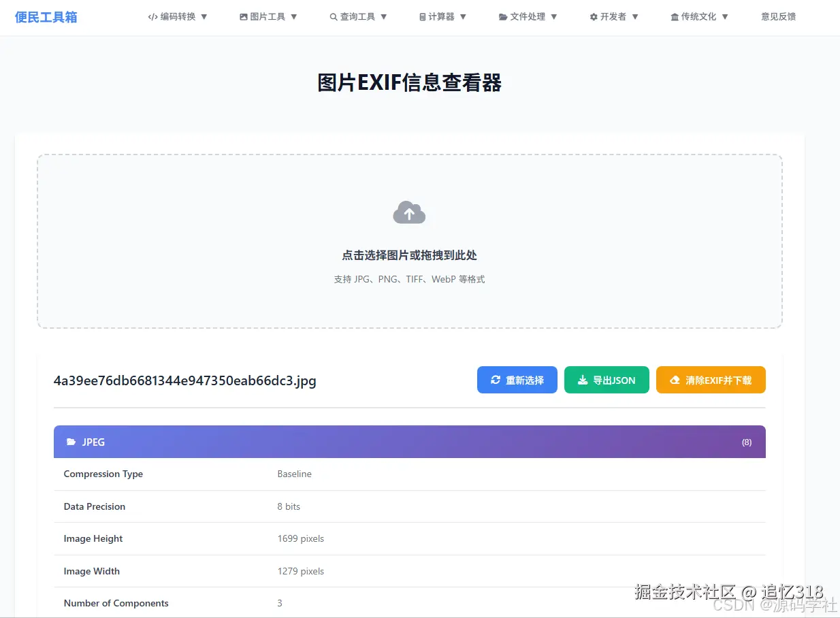
Task: Select the code icon beside 编码转换
Action: point(153,16)
